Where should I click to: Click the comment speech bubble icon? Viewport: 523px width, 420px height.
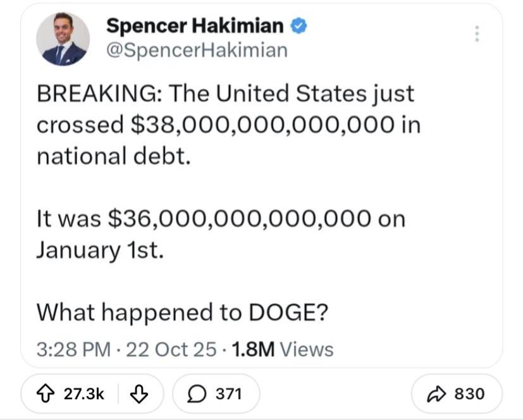tap(197, 393)
